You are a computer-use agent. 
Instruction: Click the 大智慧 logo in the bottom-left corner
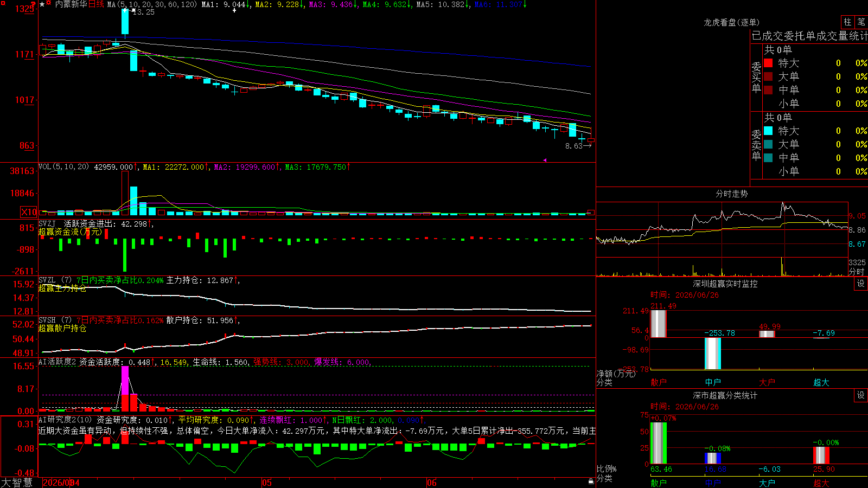click(x=16, y=483)
